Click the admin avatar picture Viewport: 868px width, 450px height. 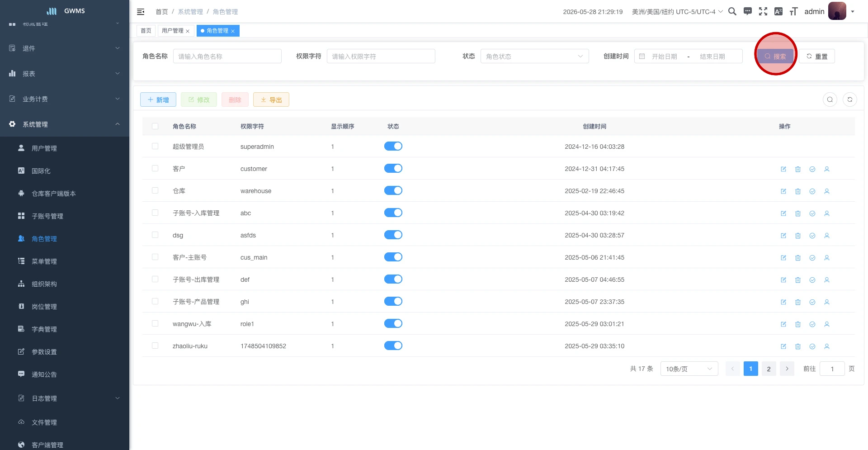tap(837, 11)
